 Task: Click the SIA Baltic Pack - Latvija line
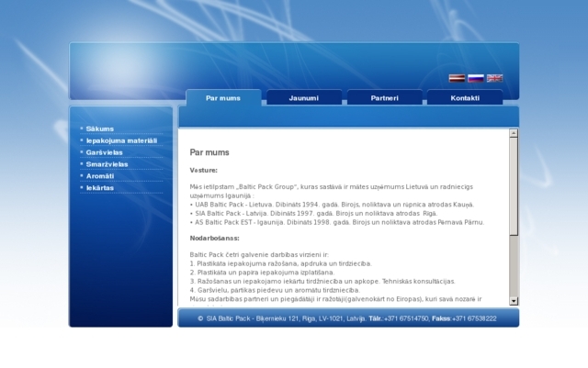coord(313,214)
